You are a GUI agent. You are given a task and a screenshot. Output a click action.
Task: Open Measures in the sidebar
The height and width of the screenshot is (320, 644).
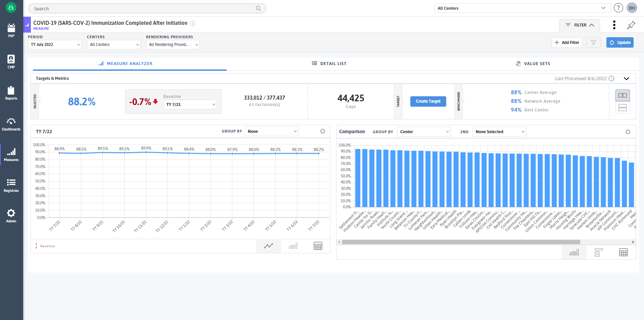click(x=11, y=155)
